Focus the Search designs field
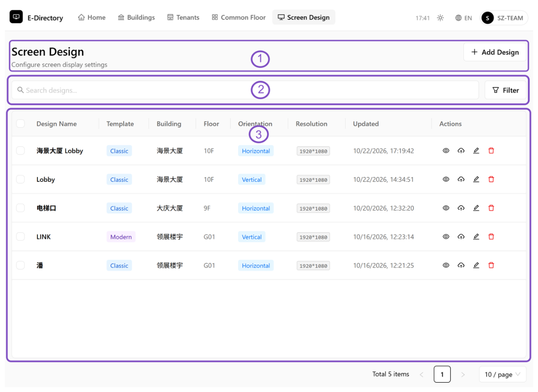Image resolution: width=538 pixels, height=392 pixels. point(245,90)
